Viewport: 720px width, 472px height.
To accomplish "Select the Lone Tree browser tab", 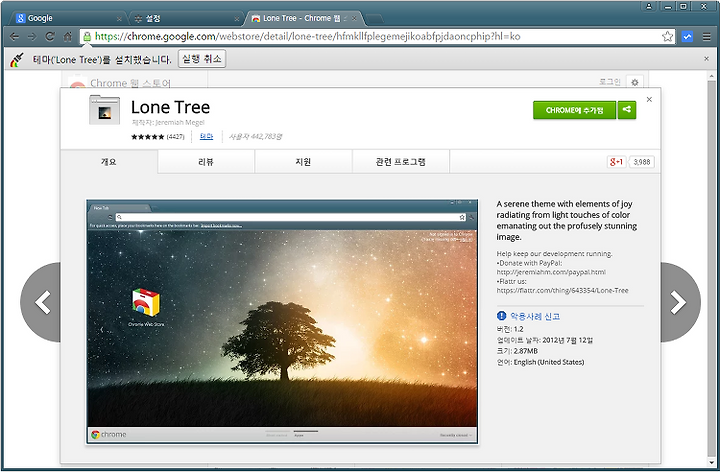I will (304, 18).
